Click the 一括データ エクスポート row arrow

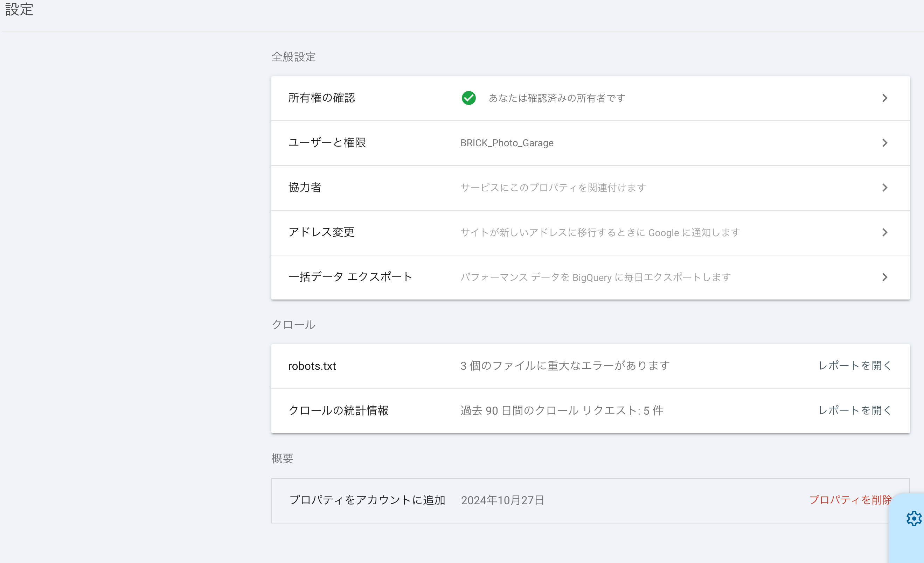(885, 277)
